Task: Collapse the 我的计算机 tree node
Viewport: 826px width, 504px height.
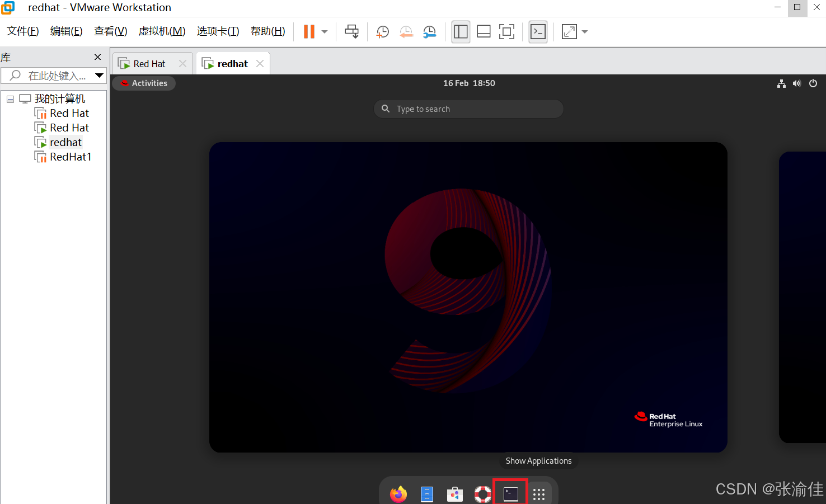Action: tap(10, 99)
